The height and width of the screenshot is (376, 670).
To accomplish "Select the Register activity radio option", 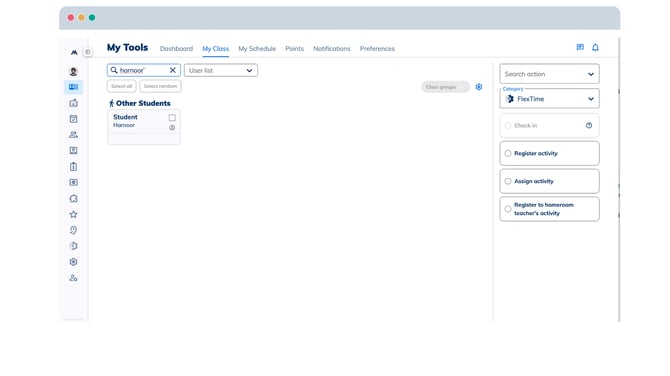I will click(508, 153).
